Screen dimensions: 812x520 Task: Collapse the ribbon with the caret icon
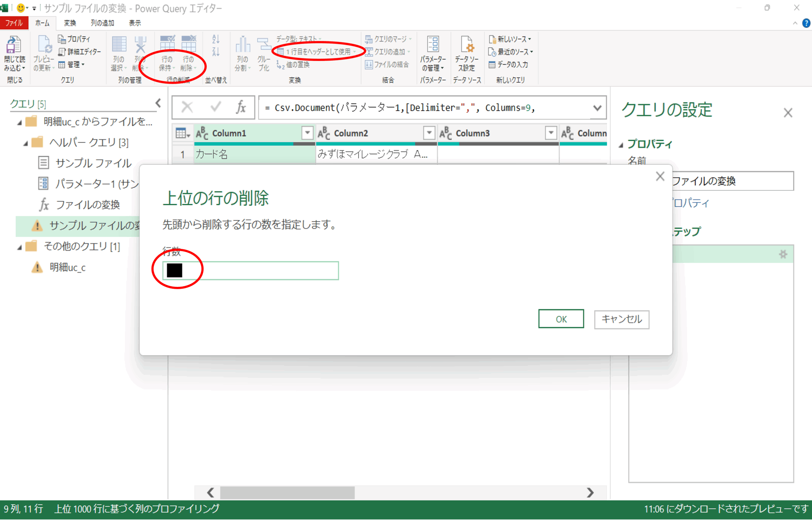point(795,23)
